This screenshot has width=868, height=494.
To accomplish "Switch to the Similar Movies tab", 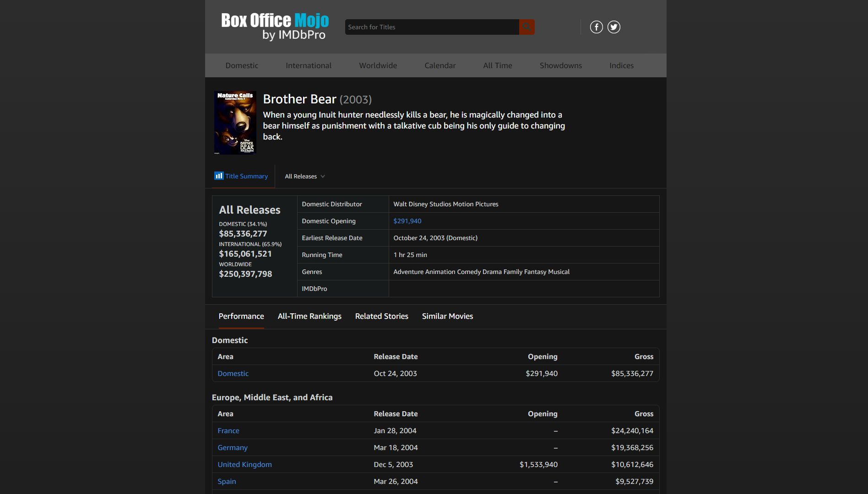I will point(447,316).
